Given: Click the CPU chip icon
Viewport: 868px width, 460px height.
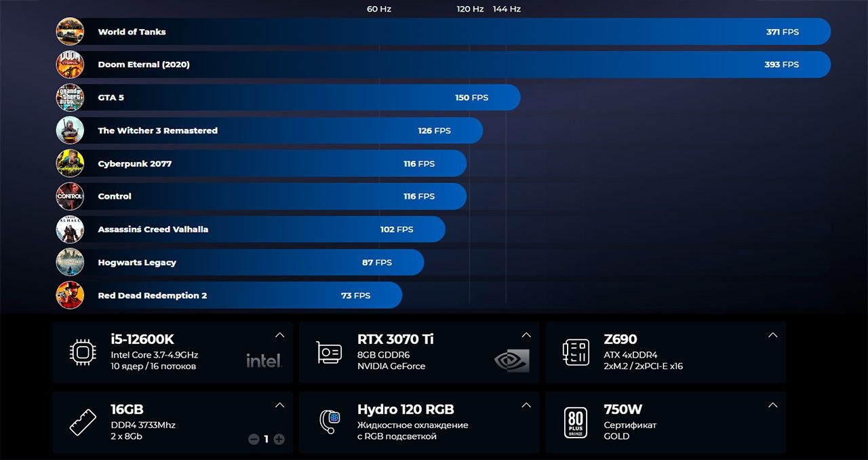Looking at the screenshot, I should (83, 352).
